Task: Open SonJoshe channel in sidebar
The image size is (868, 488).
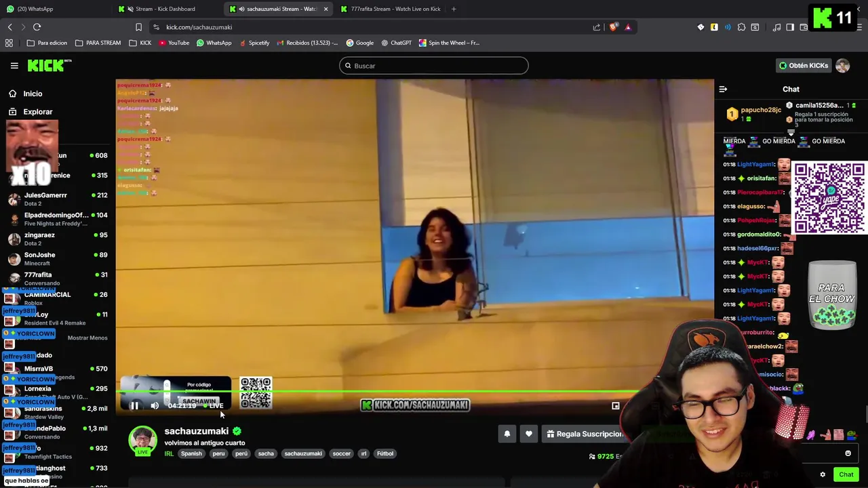Action: point(58,259)
